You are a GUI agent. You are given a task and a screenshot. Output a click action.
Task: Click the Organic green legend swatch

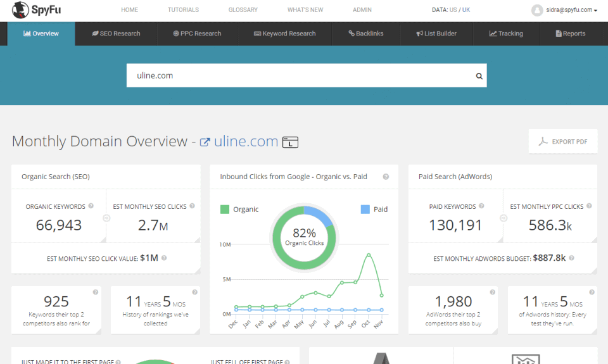[x=224, y=210]
